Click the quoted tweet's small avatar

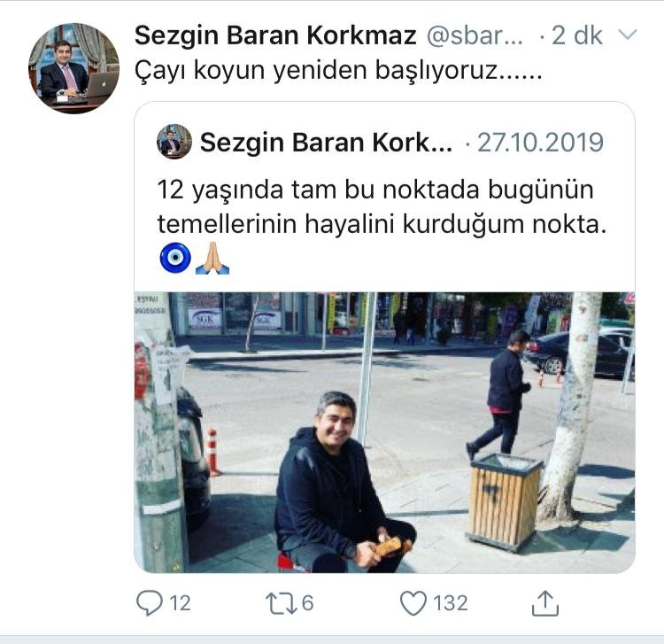(174, 142)
